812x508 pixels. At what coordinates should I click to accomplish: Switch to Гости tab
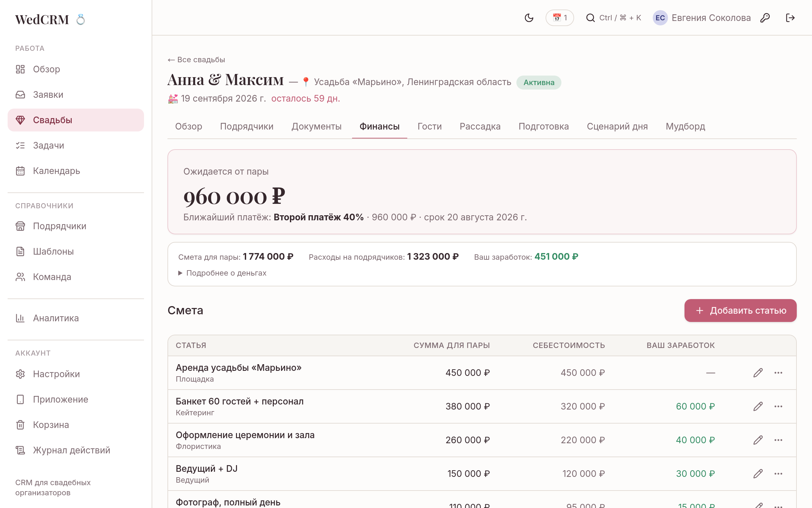pos(429,126)
